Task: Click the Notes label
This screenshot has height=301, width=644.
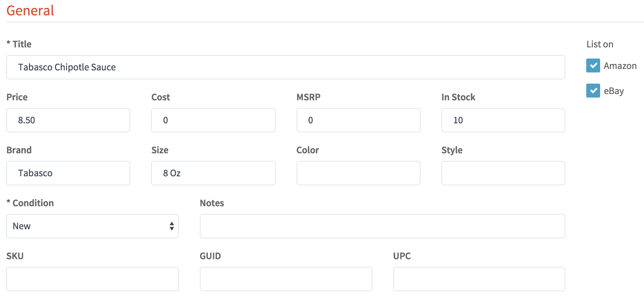Action: click(212, 203)
